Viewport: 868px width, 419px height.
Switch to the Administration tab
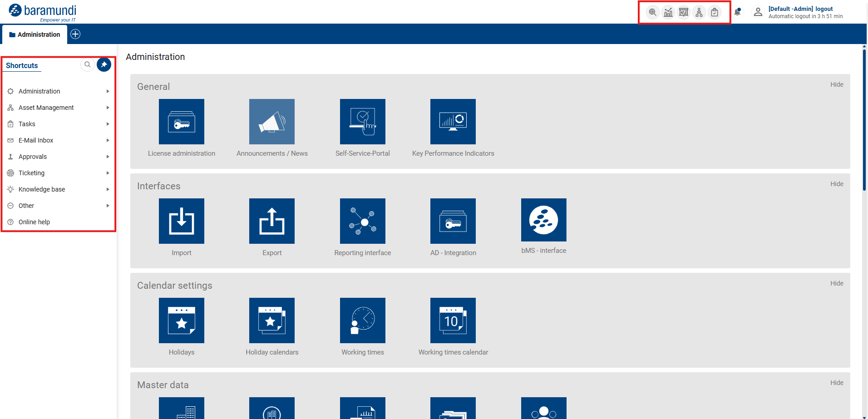pos(39,34)
